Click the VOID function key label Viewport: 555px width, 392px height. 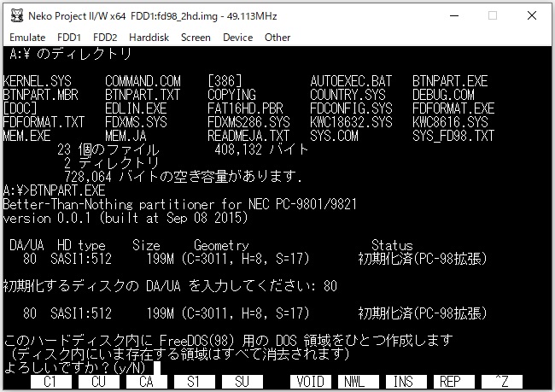311,382
